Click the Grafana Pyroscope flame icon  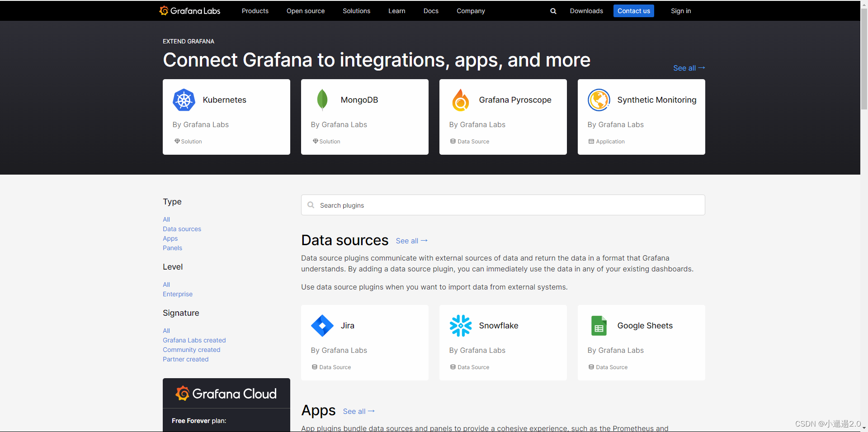point(461,100)
